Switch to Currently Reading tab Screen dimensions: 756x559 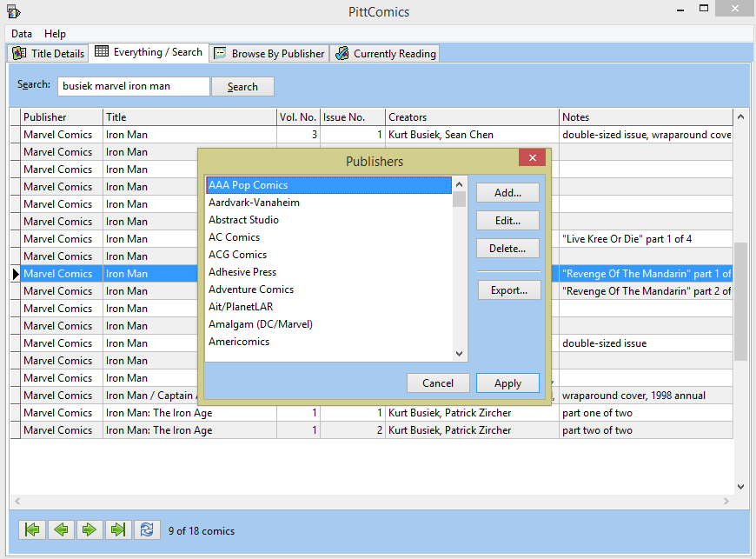click(385, 53)
